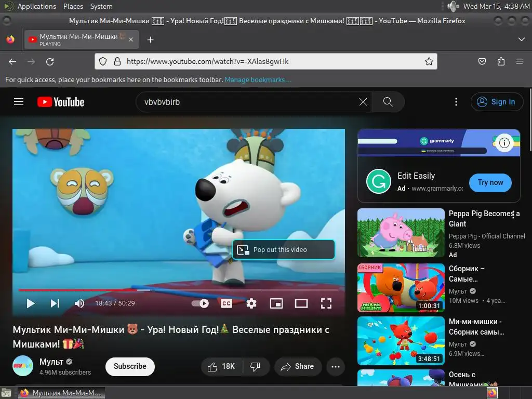Screen dimensions: 532x399
Task: Click Firefox task in bottom taskbar
Action: click(61, 393)
